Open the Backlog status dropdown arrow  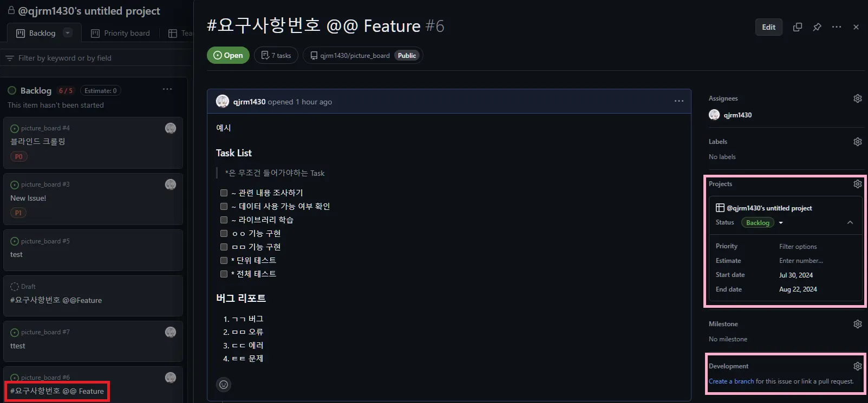781,223
